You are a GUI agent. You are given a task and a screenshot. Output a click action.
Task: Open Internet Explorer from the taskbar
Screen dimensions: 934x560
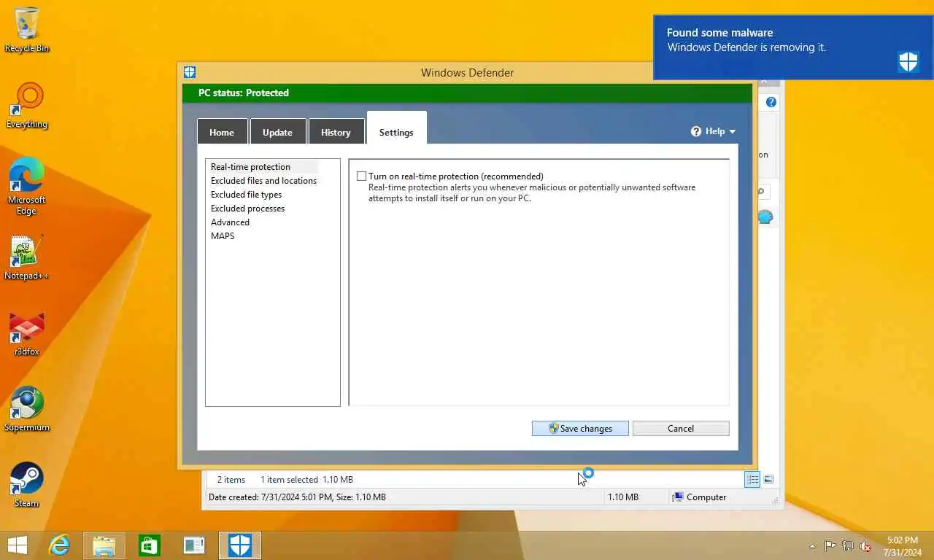click(x=59, y=545)
